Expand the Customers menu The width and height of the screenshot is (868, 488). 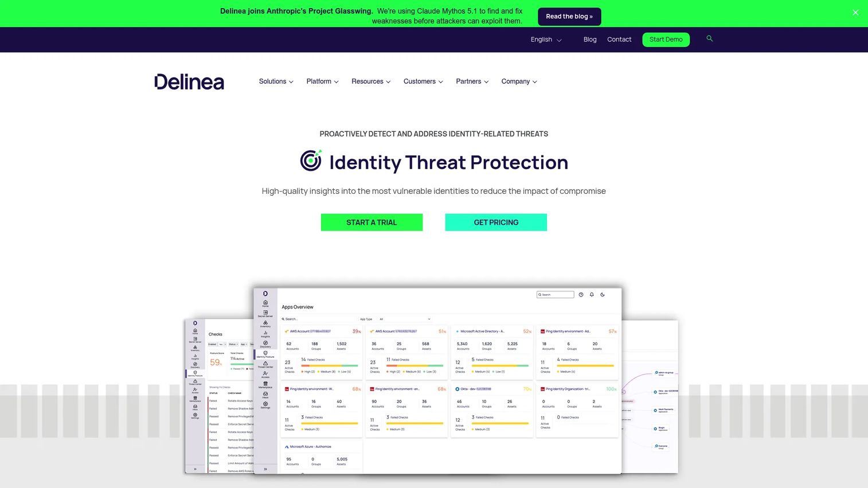click(423, 81)
